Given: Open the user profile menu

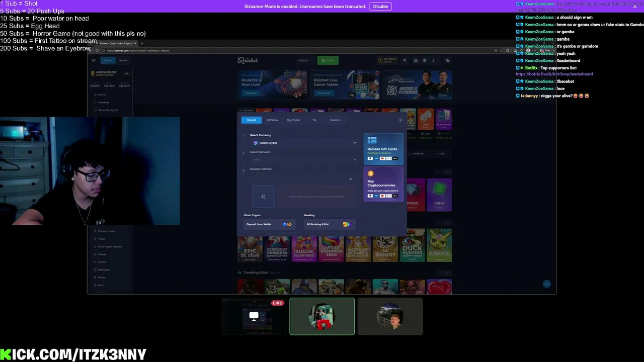Looking at the screenshot, I should click(433, 60).
